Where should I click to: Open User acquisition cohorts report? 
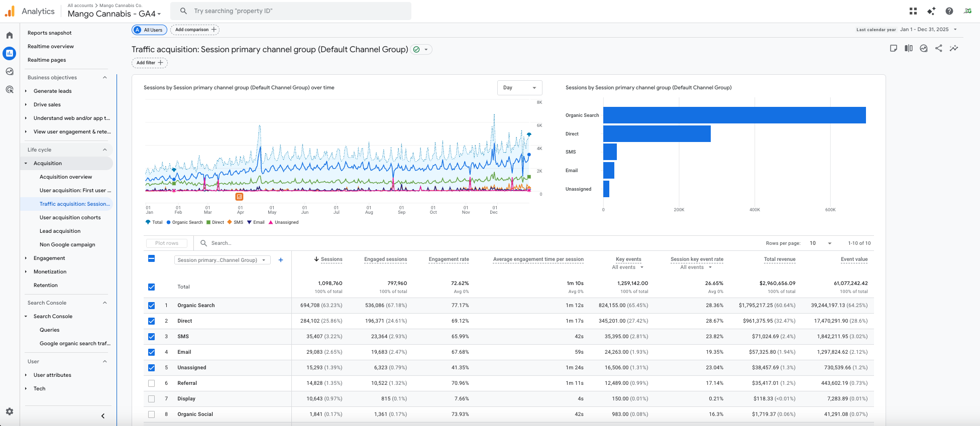[x=70, y=217]
